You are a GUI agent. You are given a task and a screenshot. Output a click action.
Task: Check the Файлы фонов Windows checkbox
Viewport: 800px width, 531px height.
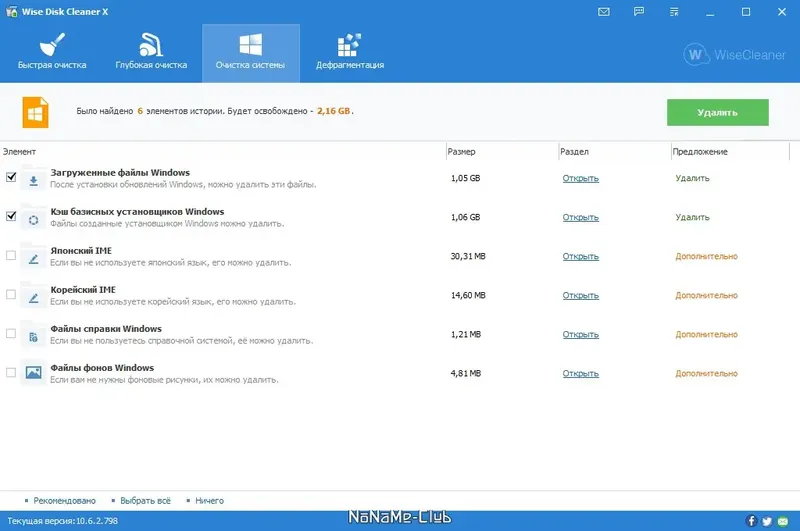point(11,372)
